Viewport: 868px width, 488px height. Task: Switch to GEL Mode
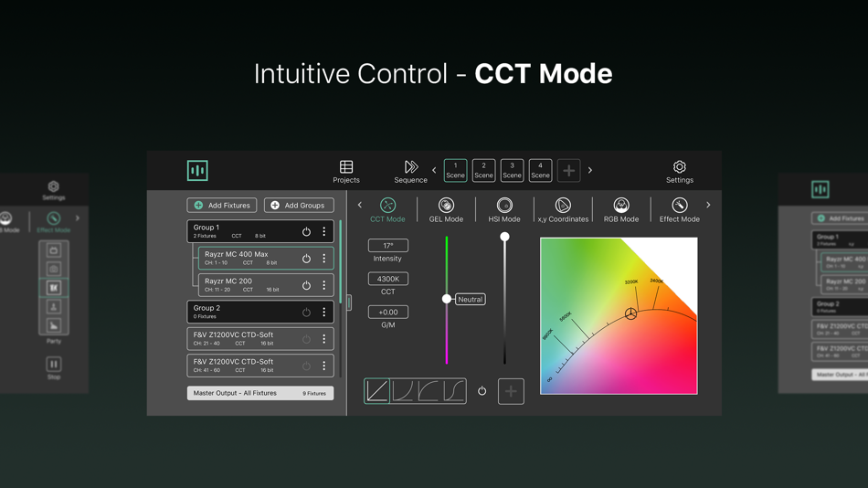pyautogui.click(x=446, y=210)
